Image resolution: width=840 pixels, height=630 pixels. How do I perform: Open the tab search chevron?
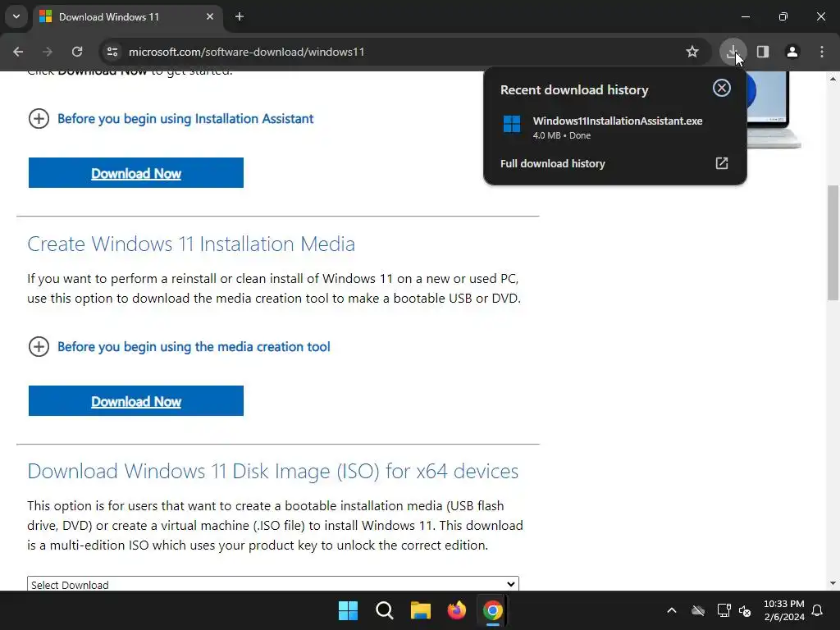(x=16, y=16)
